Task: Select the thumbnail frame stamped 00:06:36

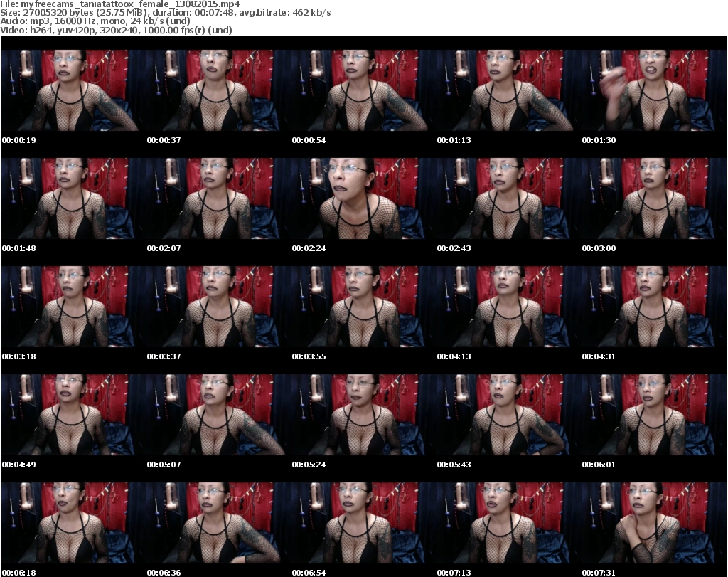Action: tap(219, 523)
